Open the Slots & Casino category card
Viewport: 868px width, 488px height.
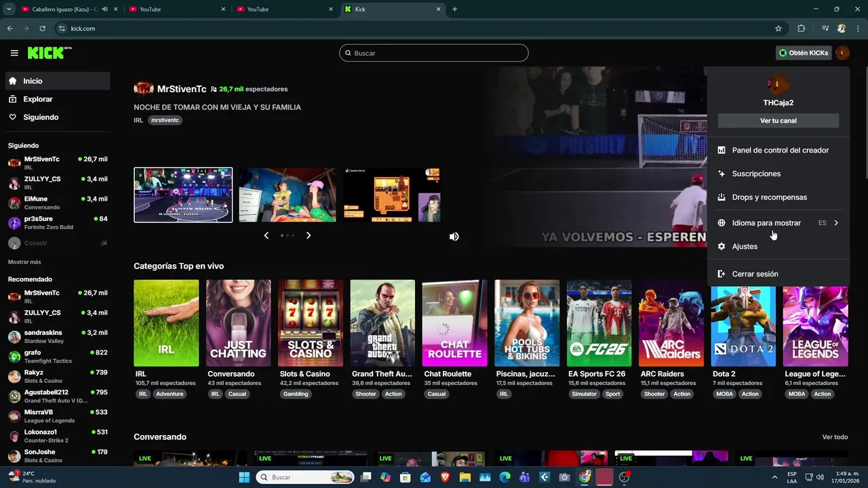[311, 323]
